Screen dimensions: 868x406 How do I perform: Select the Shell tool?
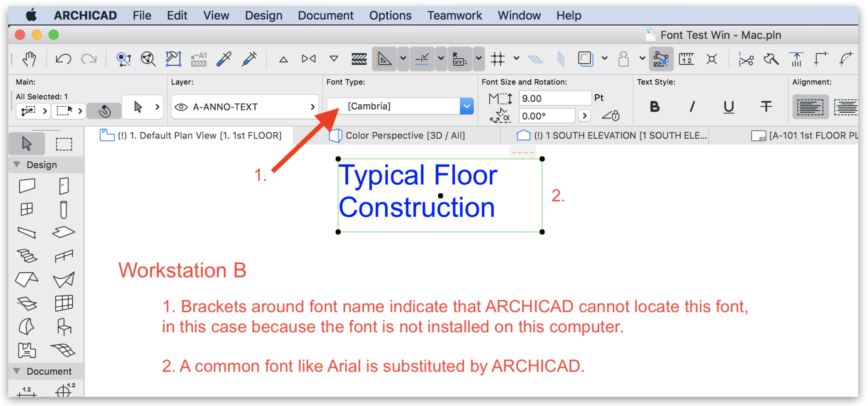tap(64, 279)
